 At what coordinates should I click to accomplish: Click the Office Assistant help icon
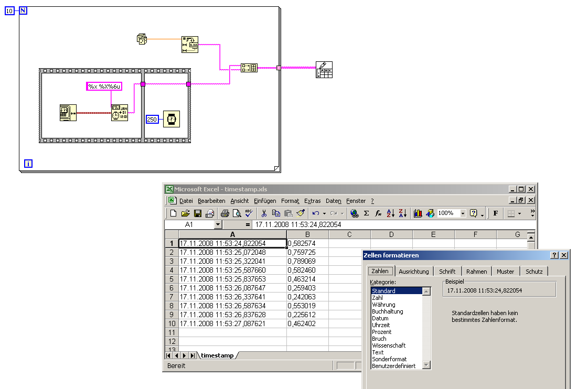pos(474,213)
